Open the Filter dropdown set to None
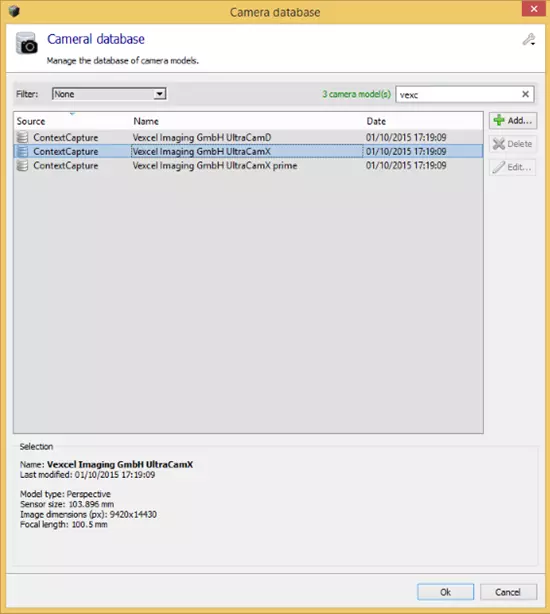Screen dimensions: 550x614 point(109,94)
